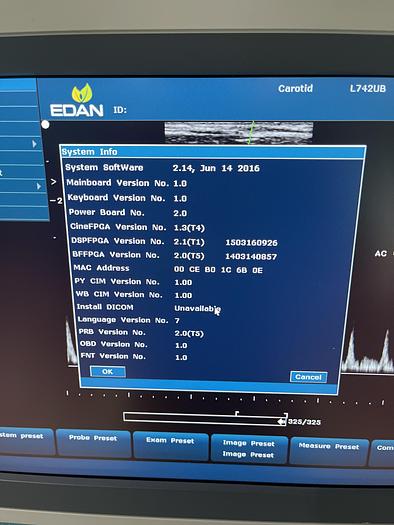Click the L742UB probe label

click(368, 89)
